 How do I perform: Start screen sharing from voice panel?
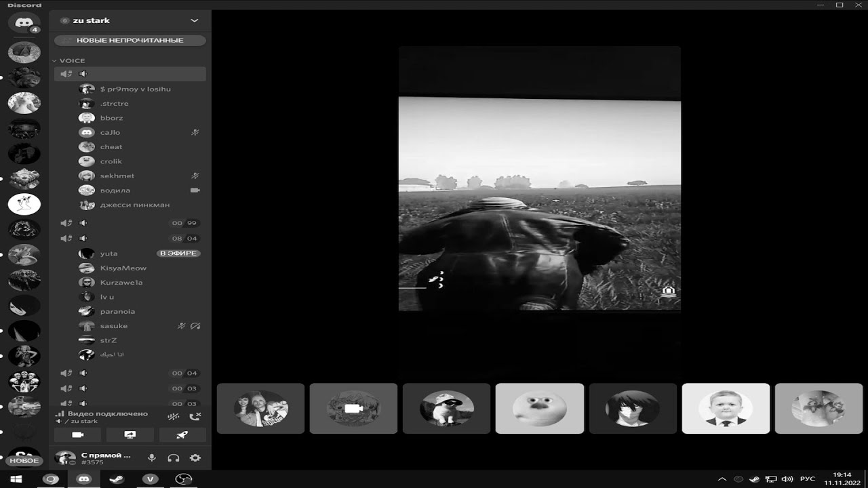[x=130, y=434]
